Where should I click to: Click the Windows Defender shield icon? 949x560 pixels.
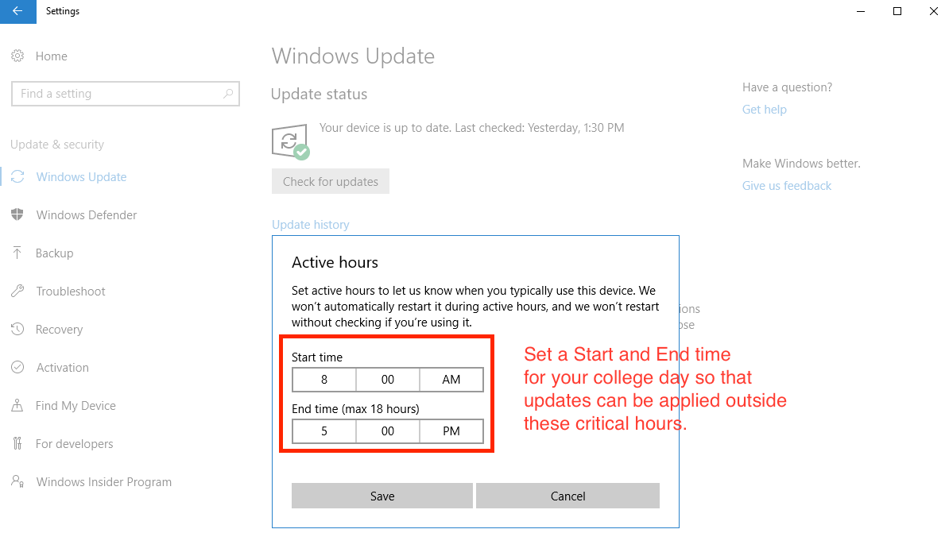pyautogui.click(x=17, y=214)
